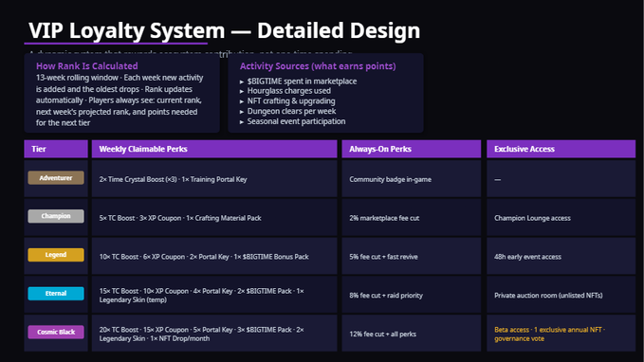Select the Seasonal event participation bullet
This screenshot has height=362, width=644.
tap(292, 121)
